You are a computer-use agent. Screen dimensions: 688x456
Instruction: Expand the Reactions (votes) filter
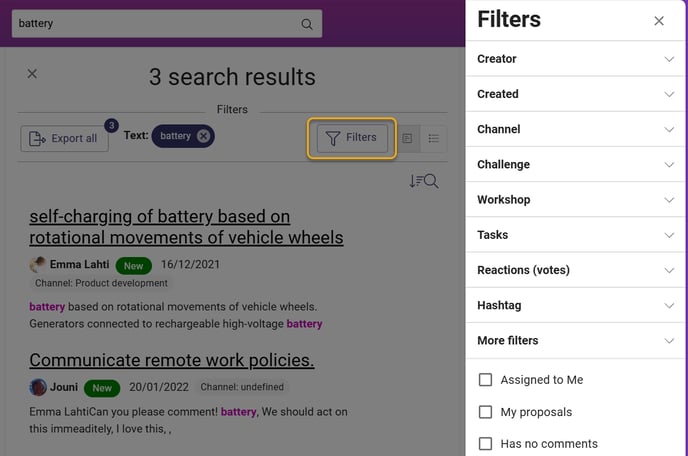575,270
